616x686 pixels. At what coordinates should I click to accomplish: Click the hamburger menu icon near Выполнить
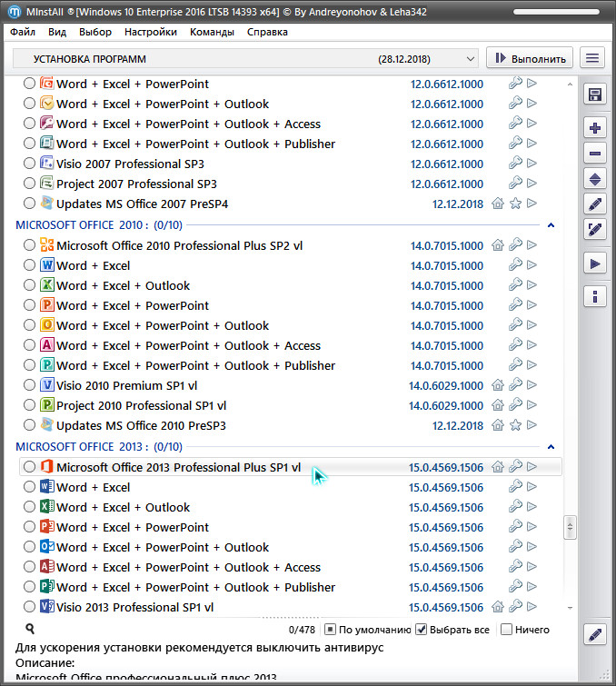pyautogui.click(x=592, y=58)
